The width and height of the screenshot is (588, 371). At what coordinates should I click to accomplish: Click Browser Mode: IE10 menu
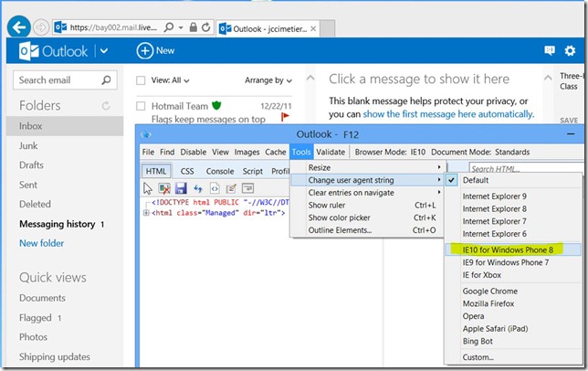pyautogui.click(x=390, y=152)
